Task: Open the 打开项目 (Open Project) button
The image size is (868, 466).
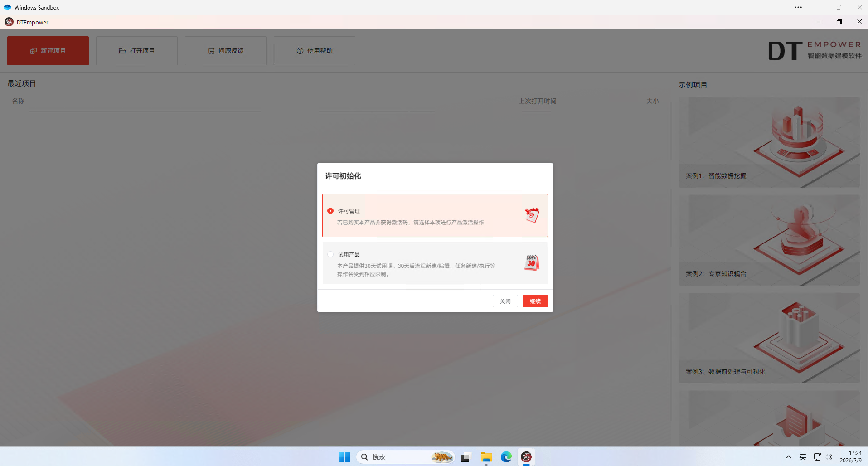Action: (x=137, y=51)
